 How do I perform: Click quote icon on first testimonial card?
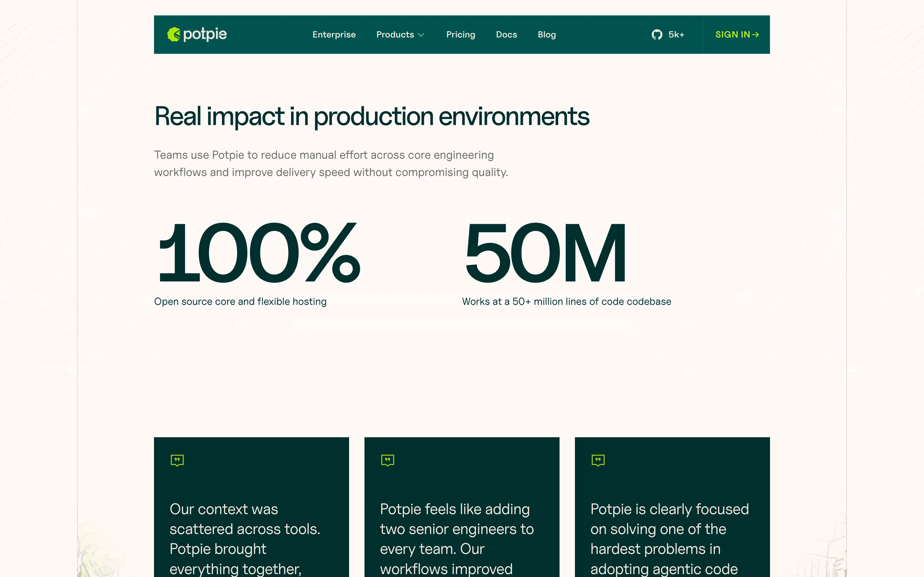pyautogui.click(x=177, y=460)
